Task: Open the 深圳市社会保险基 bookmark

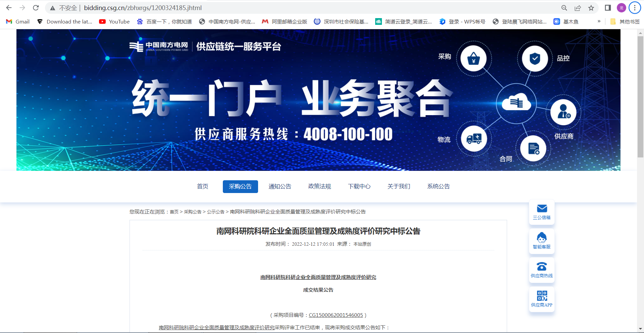Action: (x=341, y=21)
